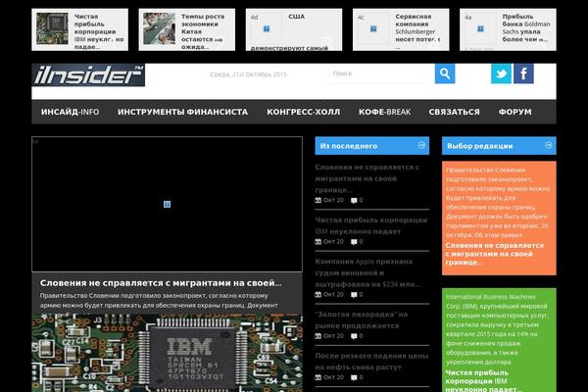Click Окт 20 date under the Slovenia headline

click(333, 200)
